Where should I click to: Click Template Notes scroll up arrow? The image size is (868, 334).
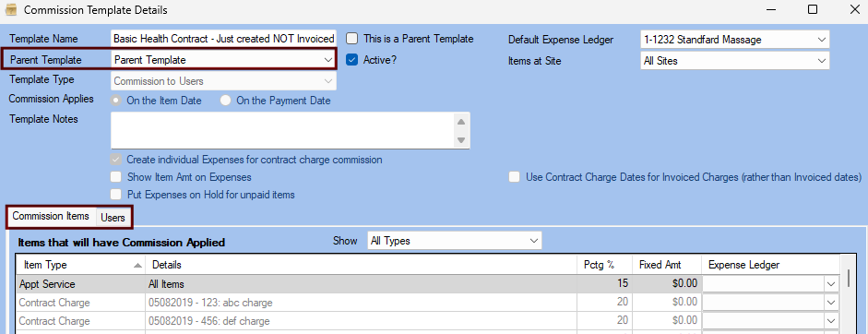[x=461, y=121]
